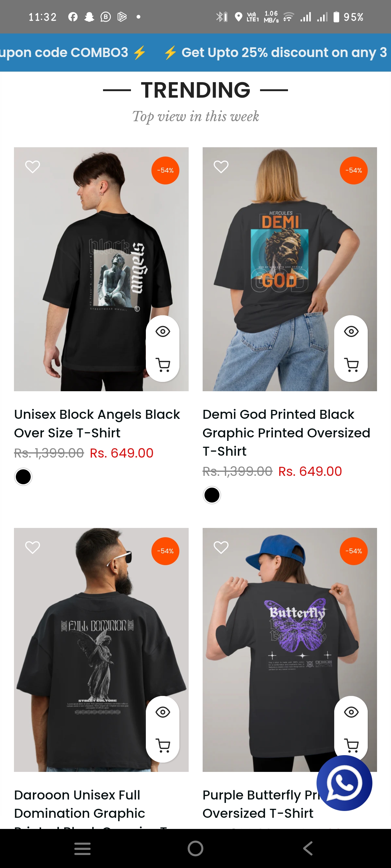Add Full Domination T-shirt to cart

[163, 745]
